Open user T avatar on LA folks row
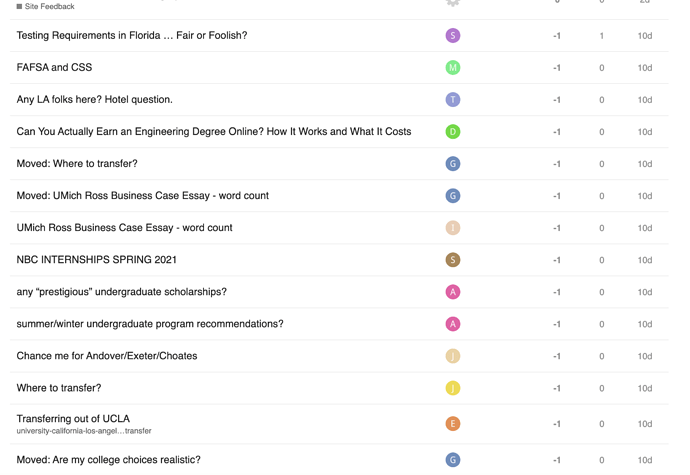The height and width of the screenshot is (475, 690). pyautogui.click(x=453, y=99)
